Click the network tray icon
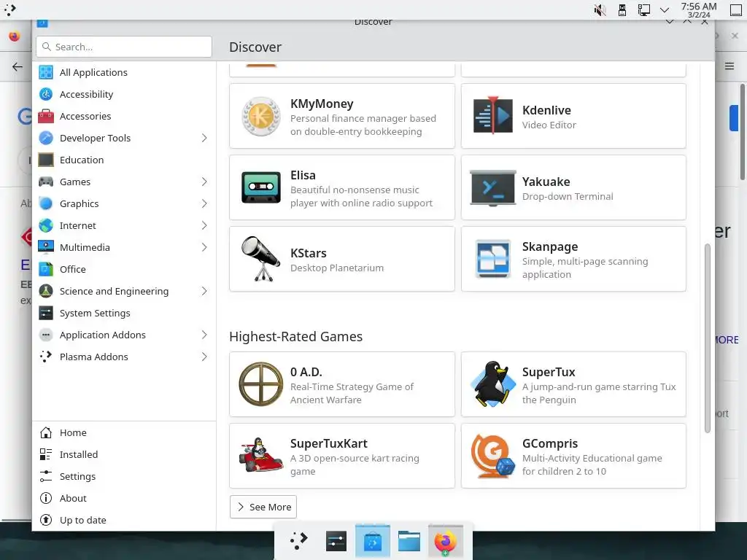747x560 pixels. point(643,10)
